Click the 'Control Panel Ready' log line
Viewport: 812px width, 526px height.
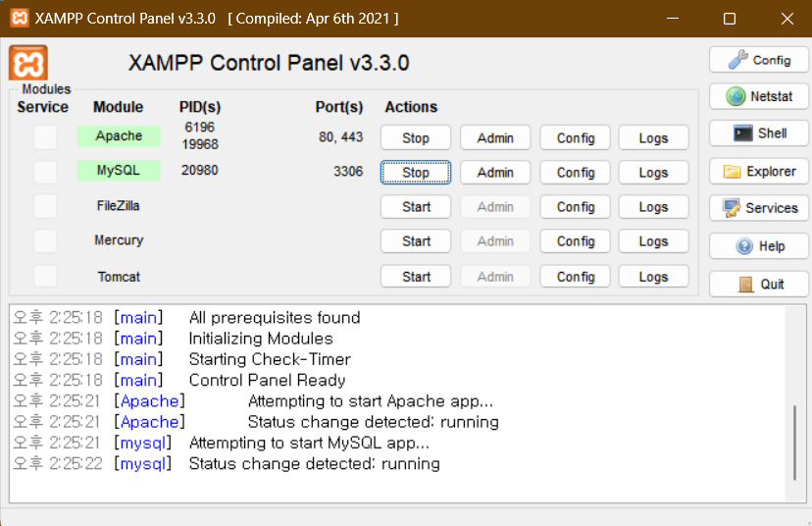pyautogui.click(x=267, y=380)
